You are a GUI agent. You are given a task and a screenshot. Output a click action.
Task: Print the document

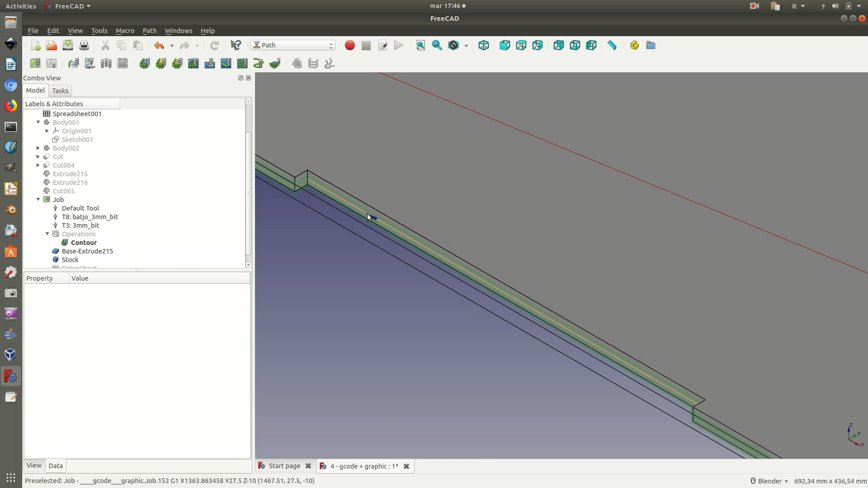[x=84, y=45]
